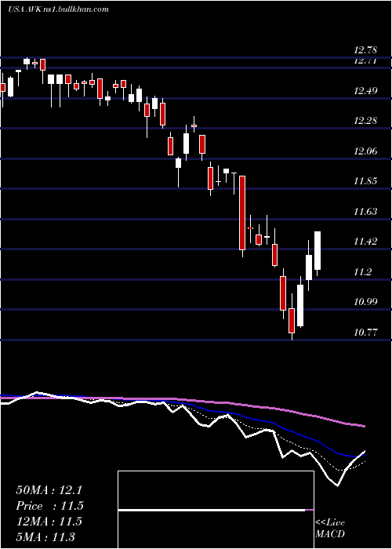392x549 pixels.
Task: Click the 11.85 price axis label
Action: 366,181
